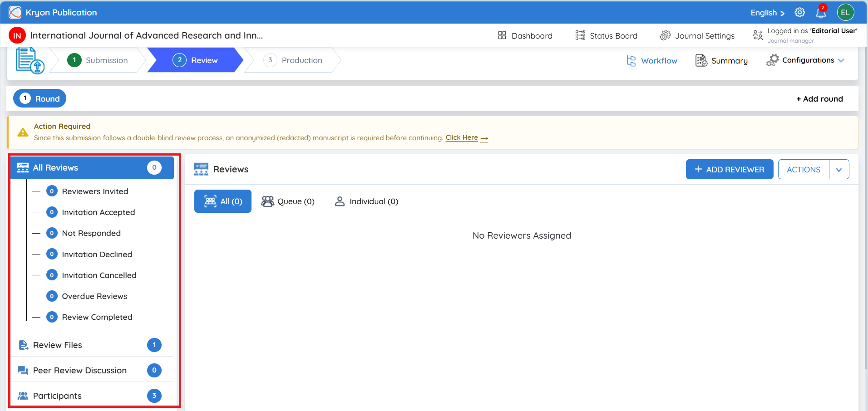The width and height of the screenshot is (868, 411).
Task: Open the notifications bell icon
Action: click(x=821, y=12)
